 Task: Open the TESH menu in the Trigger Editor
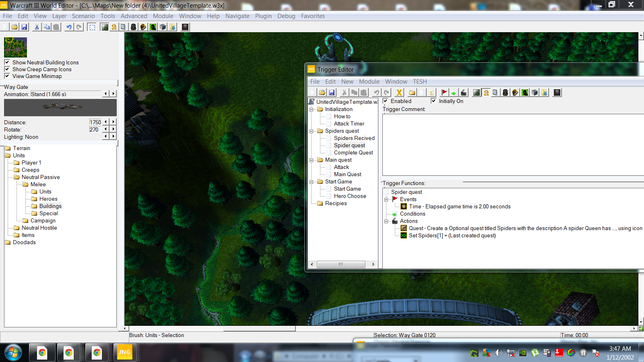tap(420, 82)
